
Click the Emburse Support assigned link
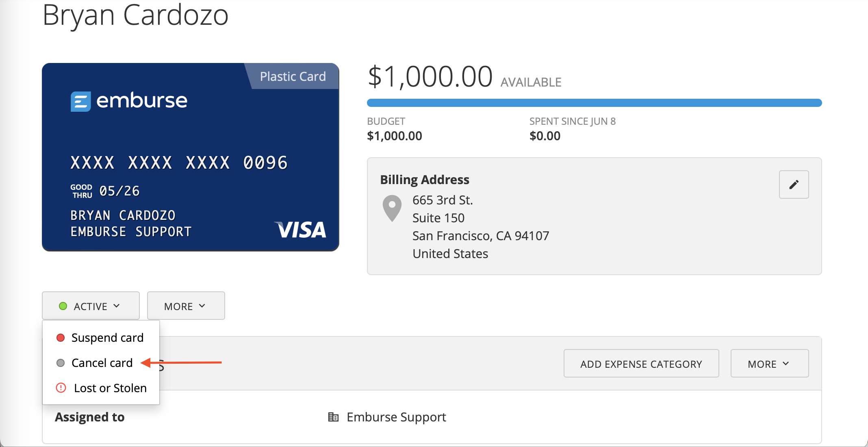pos(396,417)
